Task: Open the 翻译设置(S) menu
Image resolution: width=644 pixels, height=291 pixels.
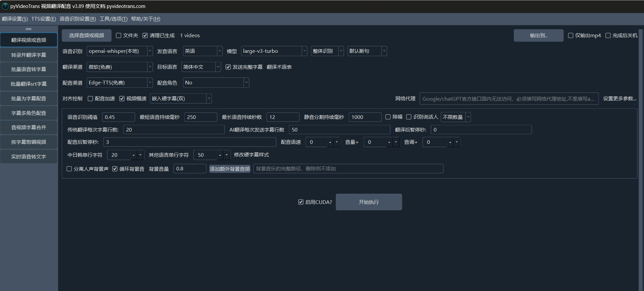Action: (15, 19)
